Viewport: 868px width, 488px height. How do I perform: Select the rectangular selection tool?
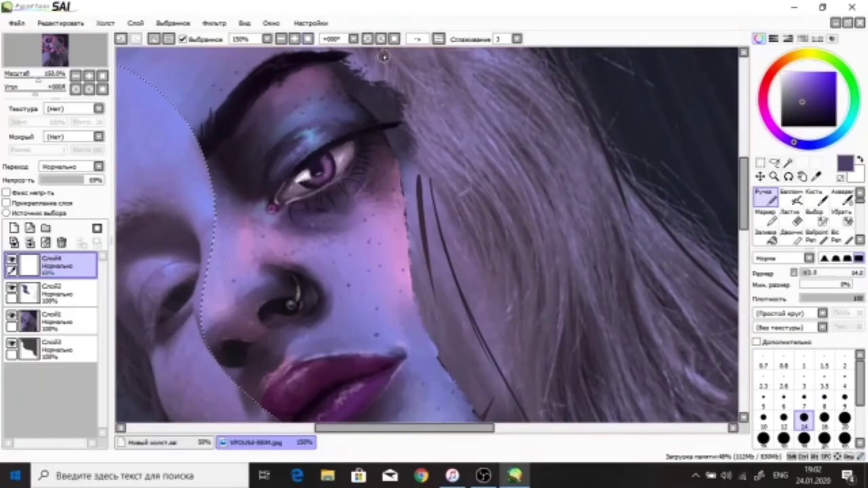pyautogui.click(x=760, y=163)
